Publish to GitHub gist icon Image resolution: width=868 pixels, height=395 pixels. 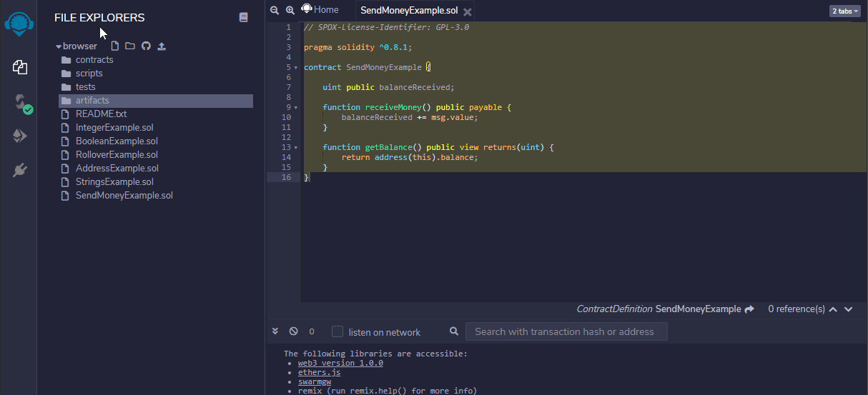[x=146, y=46]
